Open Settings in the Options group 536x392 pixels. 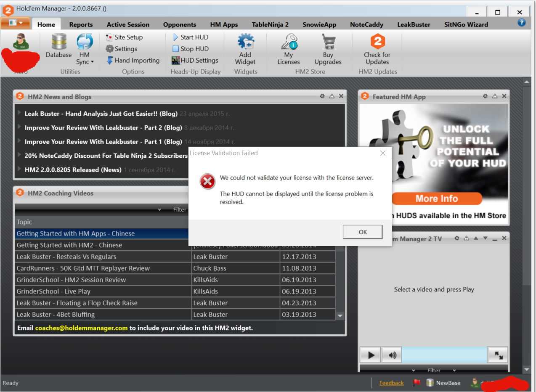click(121, 49)
